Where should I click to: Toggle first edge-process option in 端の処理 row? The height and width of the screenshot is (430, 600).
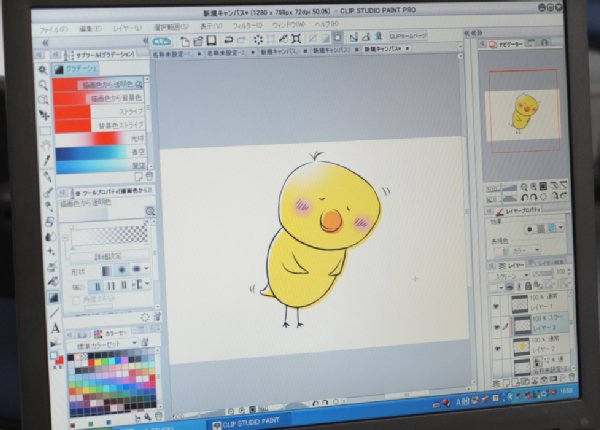pyautogui.click(x=96, y=286)
